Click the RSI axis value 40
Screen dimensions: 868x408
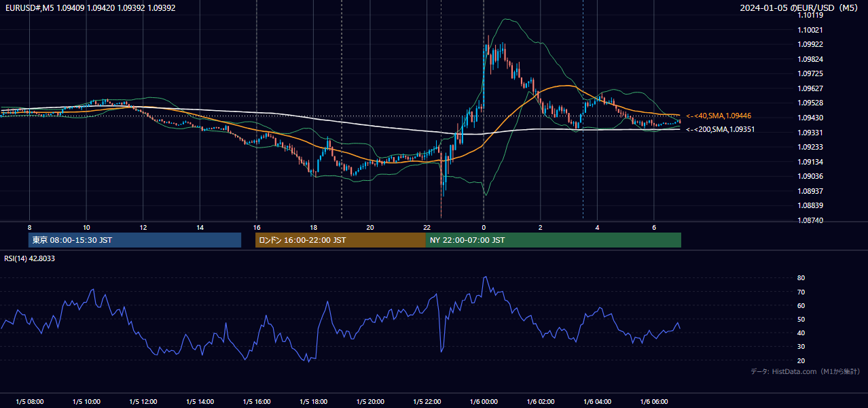(801, 333)
